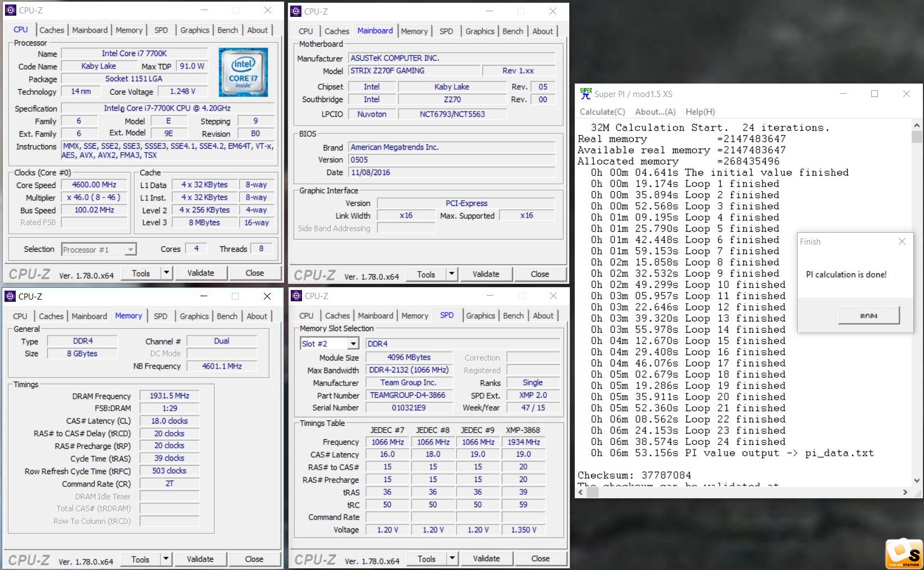Click the processor Name field Intel Core i7 7700K
The width and height of the screenshot is (924, 570).
click(x=134, y=53)
